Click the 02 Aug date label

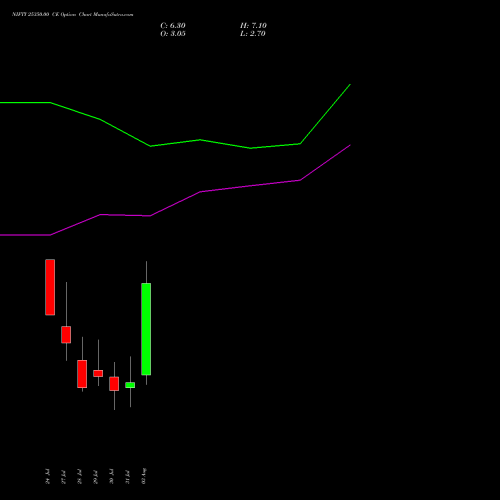[144, 476]
